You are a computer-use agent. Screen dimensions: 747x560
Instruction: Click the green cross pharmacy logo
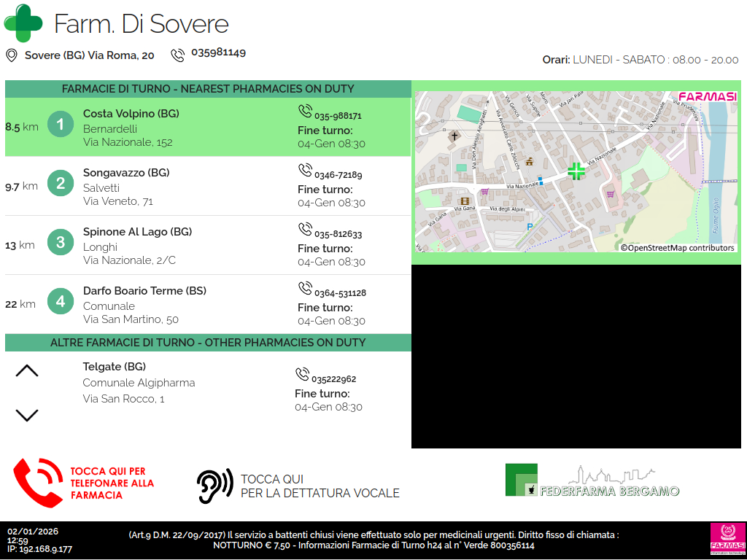coord(23,23)
